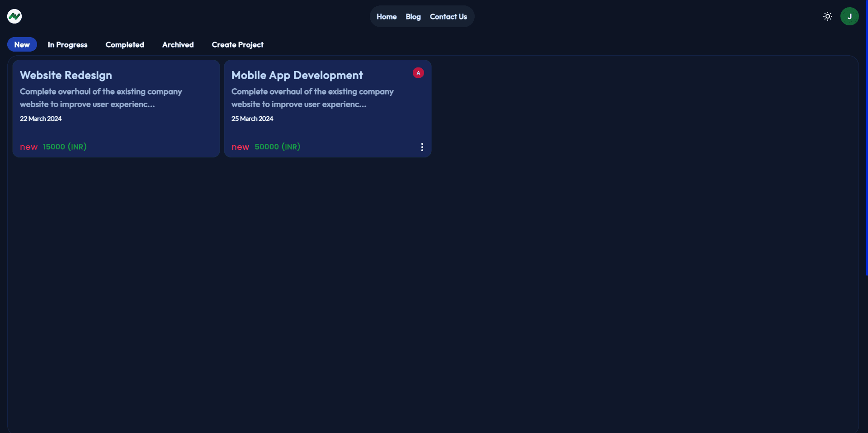Open the Website Redesign project title
The height and width of the screenshot is (433, 868).
pos(66,75)
